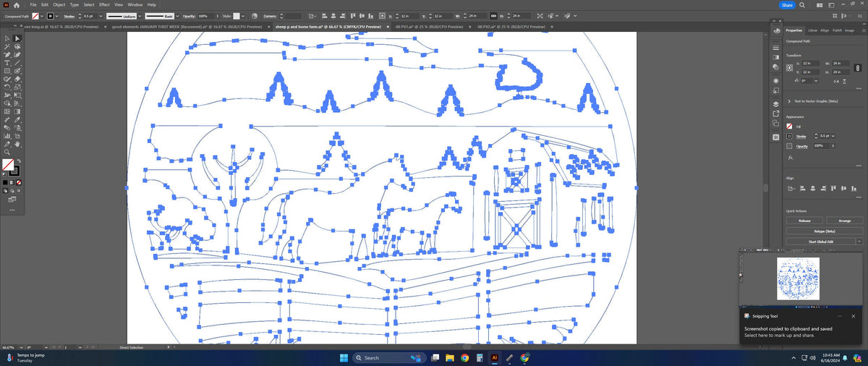868x366 pixels.
Task: Open the Stroke color dropdown in control bar
Action: (57, 16)
